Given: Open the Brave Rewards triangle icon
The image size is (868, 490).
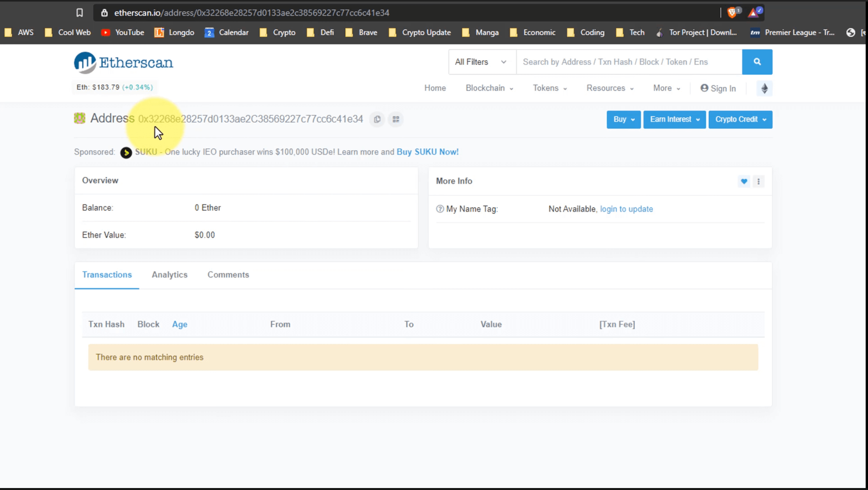Looking at the screenshot, I should (x=754, y=13).
